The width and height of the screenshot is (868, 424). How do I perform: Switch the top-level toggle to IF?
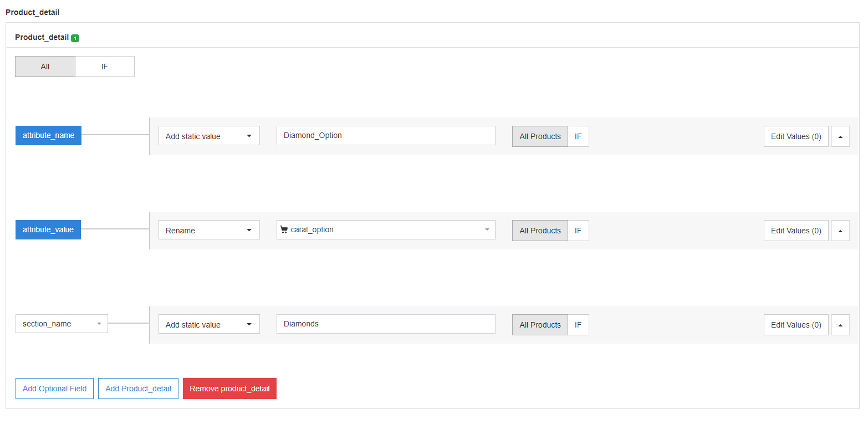(105, 67)
